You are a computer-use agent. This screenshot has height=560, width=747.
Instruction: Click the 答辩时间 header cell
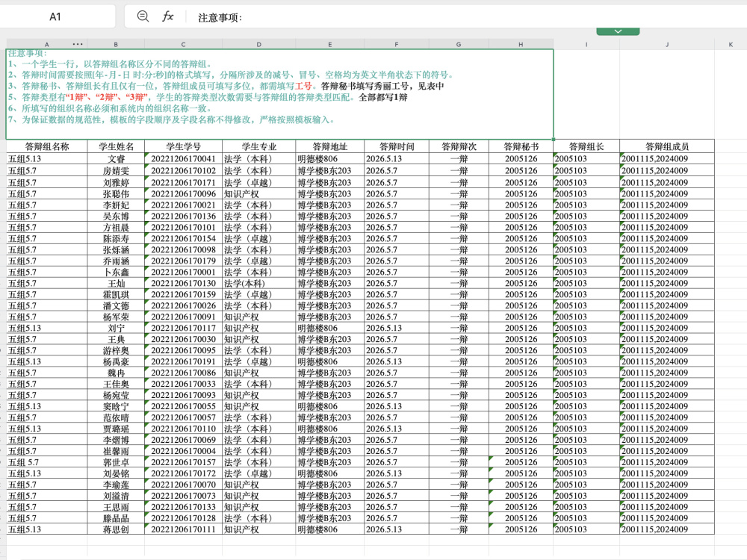397,146
